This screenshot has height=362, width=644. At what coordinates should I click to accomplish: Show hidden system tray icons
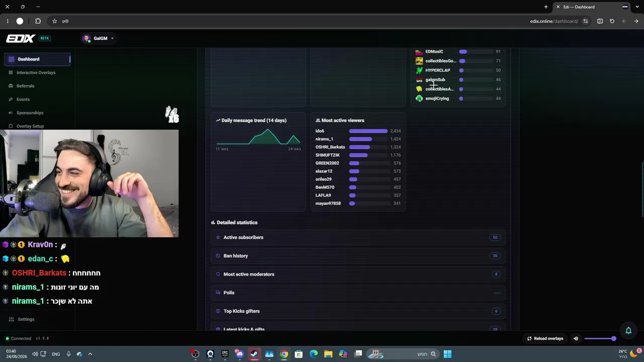pyautogui.click(x=90, y=354)
